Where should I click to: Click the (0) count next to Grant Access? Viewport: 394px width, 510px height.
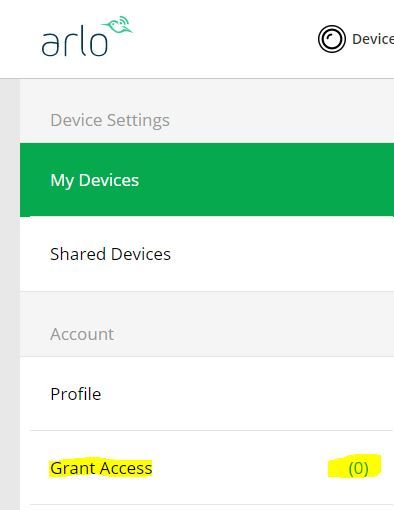(358, 468)
